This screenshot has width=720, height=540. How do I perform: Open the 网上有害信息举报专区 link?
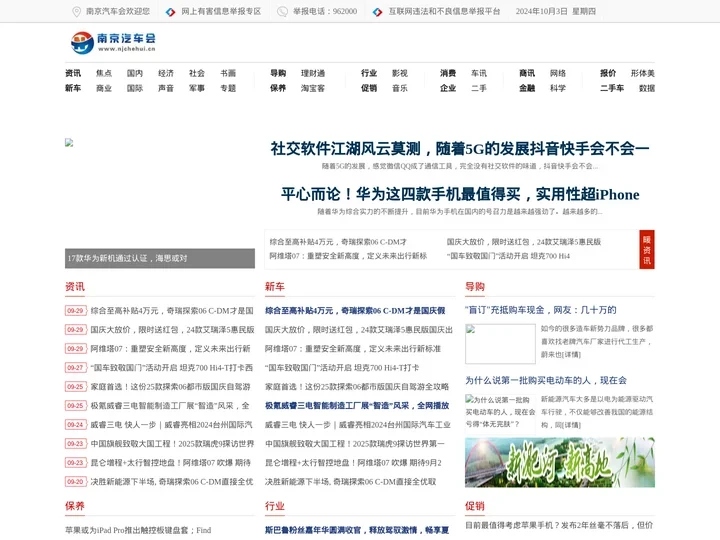point(221,11)
